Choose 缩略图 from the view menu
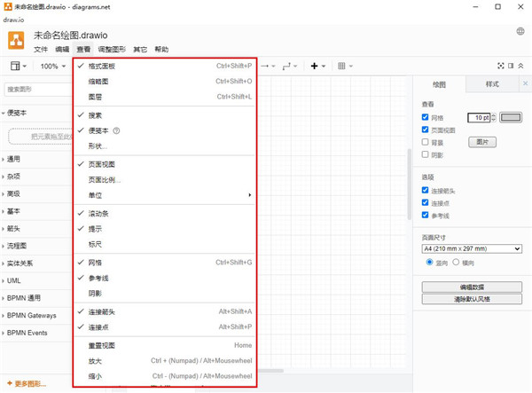This screenshot has width=532, height=393. pyautogui.click(x=165, y=82)
